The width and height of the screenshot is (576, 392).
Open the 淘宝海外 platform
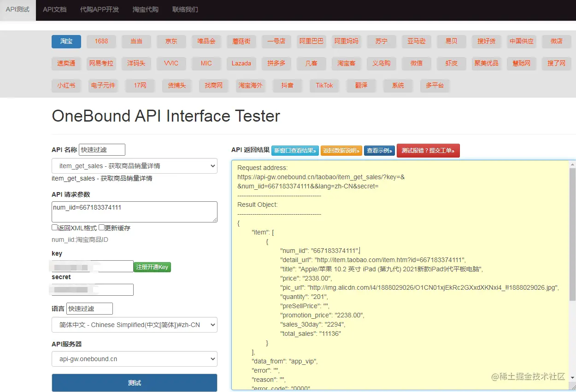click(251, 86)
